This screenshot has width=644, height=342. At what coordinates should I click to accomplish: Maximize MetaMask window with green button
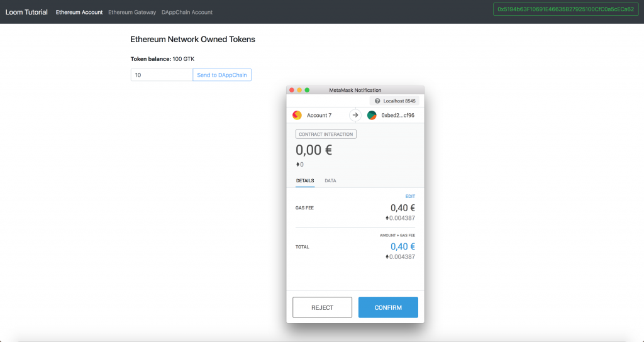[x=307, y=90]
